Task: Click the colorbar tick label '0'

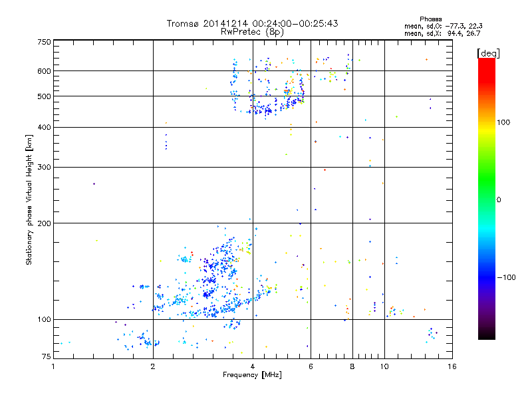Action: pos(499,200)
